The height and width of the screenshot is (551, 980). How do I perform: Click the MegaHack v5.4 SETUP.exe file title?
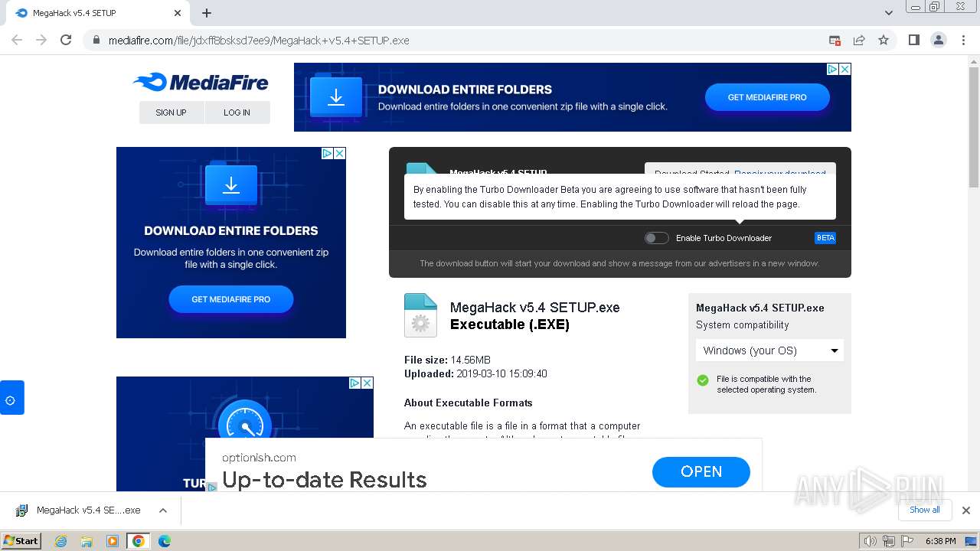535,308
